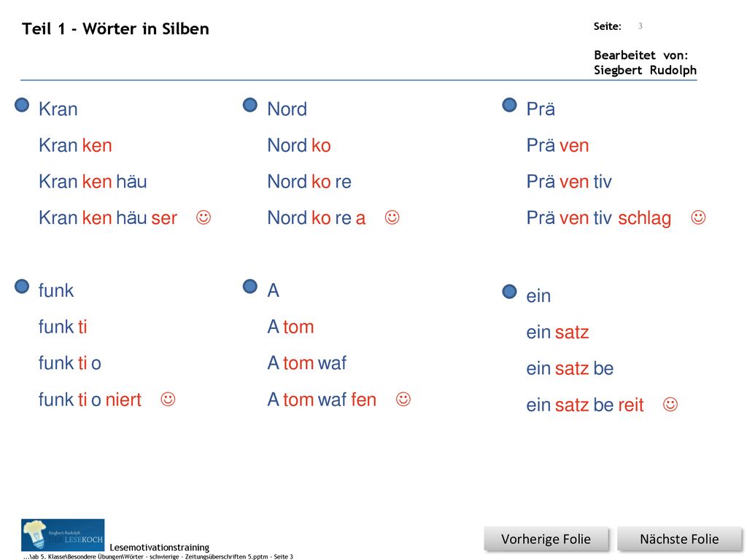Click the heading Teil 1 - Wörter in Silben
This screenshot has height=560, width=747.
[115, 28]
